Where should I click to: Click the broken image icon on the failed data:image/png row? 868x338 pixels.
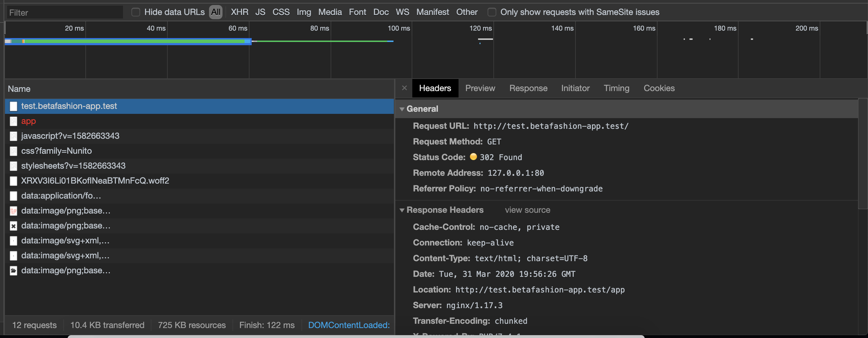(x=13, y=226)
